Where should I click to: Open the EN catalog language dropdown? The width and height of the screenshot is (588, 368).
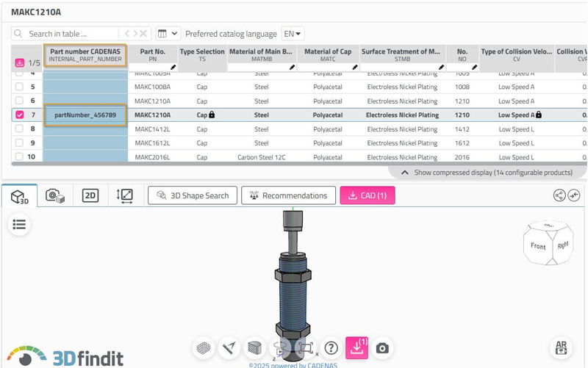point(293,34)
